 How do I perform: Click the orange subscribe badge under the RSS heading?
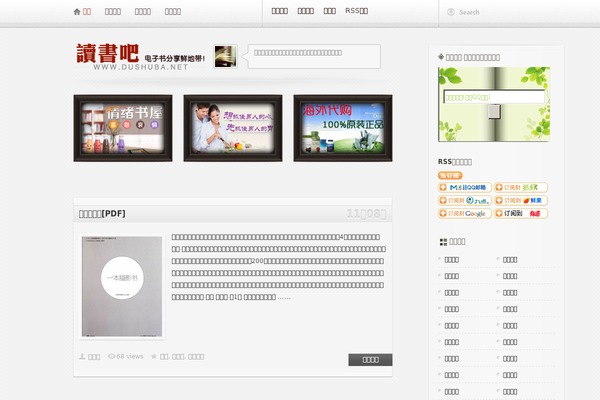(450, 175)
